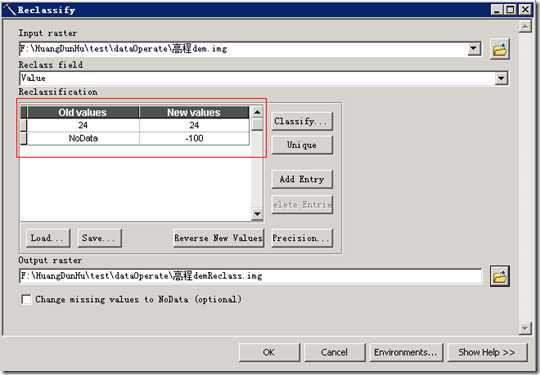Add Entry to reclassification table
540x375 pixels.
[x=302, y=179]
